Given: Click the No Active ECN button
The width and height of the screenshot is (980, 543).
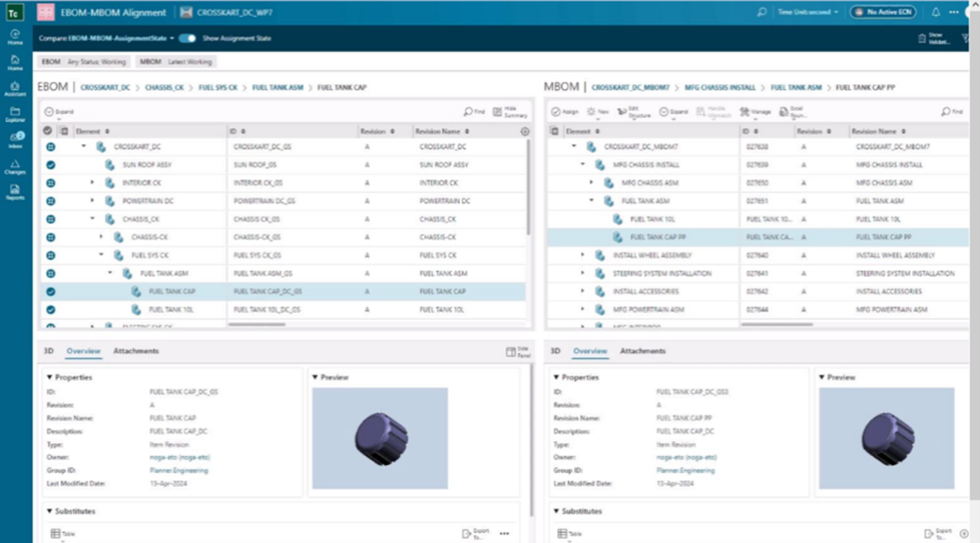Looking at the screenshot, I should click(882, 11).
